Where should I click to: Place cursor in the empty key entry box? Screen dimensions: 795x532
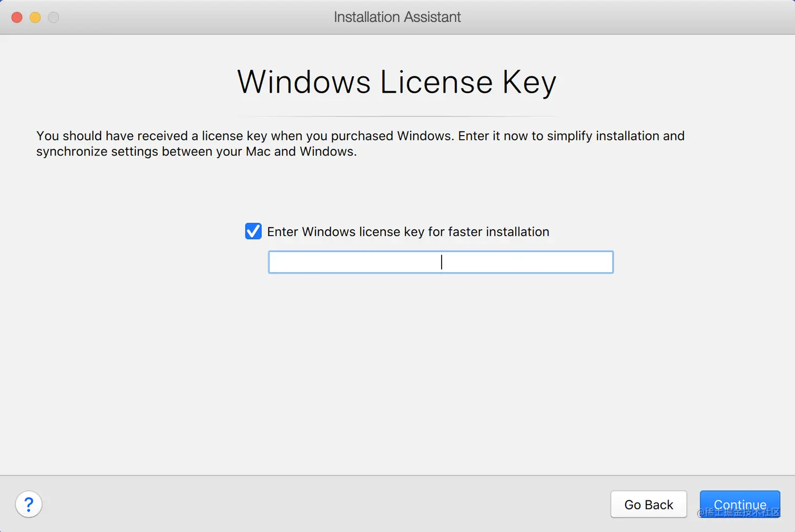tap(441, 262)
